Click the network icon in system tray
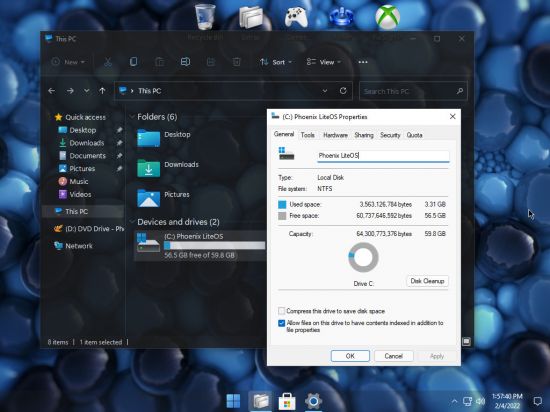The width and height of the screenshot is (550, 412). (468, 401)
